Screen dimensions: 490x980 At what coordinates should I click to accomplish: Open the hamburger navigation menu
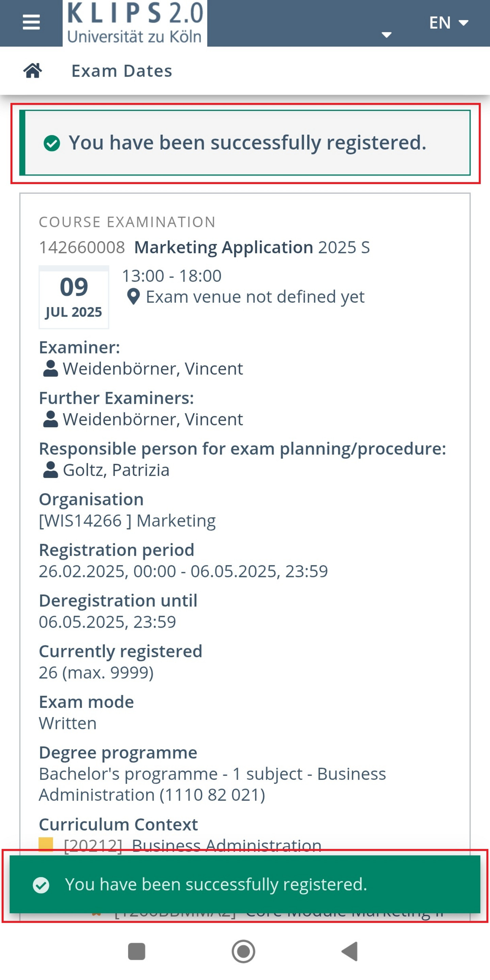click(x=31, y=22)
